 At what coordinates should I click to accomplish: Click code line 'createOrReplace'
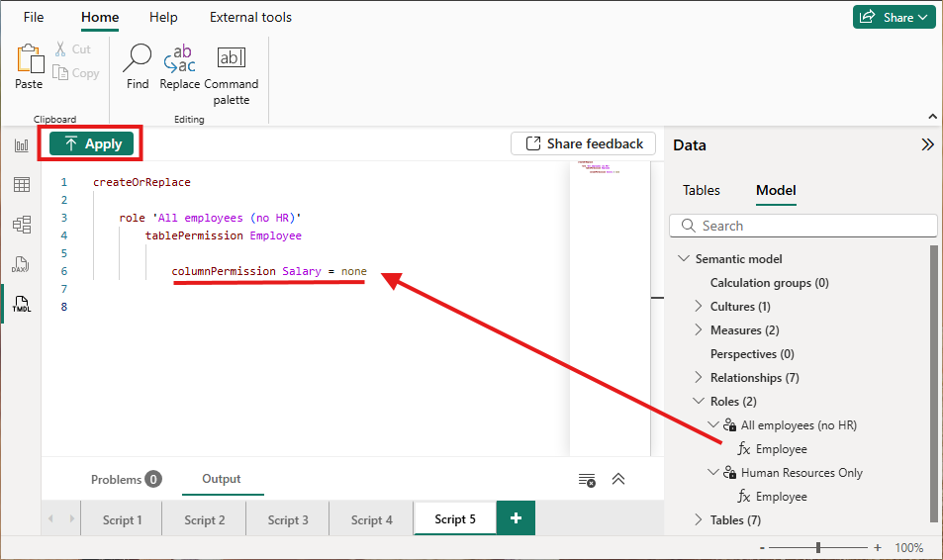click(141, 182)
